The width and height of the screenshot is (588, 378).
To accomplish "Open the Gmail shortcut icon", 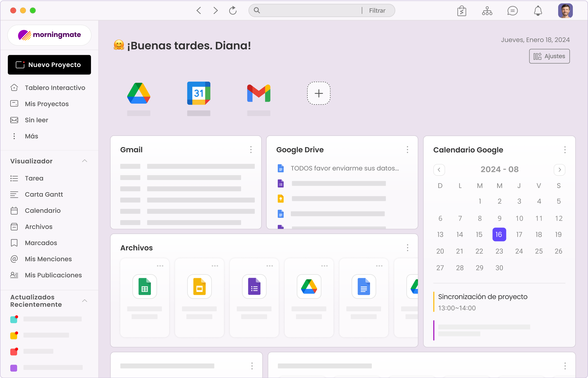I will (x=259, y=93).
